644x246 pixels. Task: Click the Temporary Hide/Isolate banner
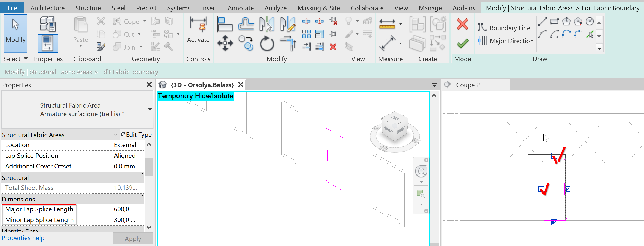(x=196, y=96)
